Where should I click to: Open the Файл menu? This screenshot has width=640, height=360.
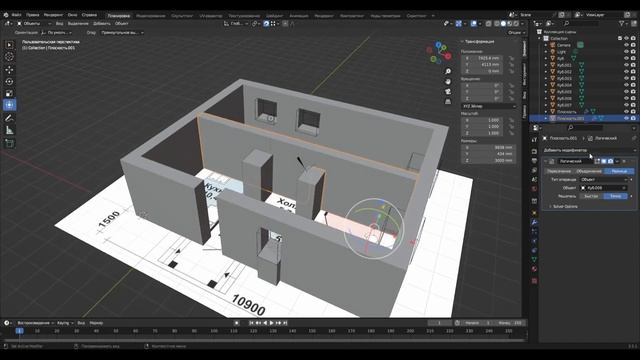point(16,15)
